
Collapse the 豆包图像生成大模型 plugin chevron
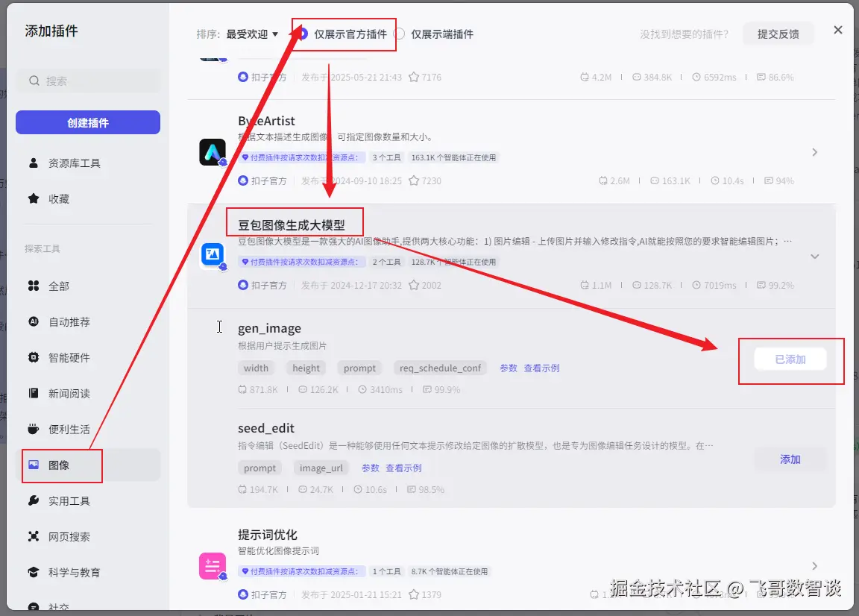814,256
